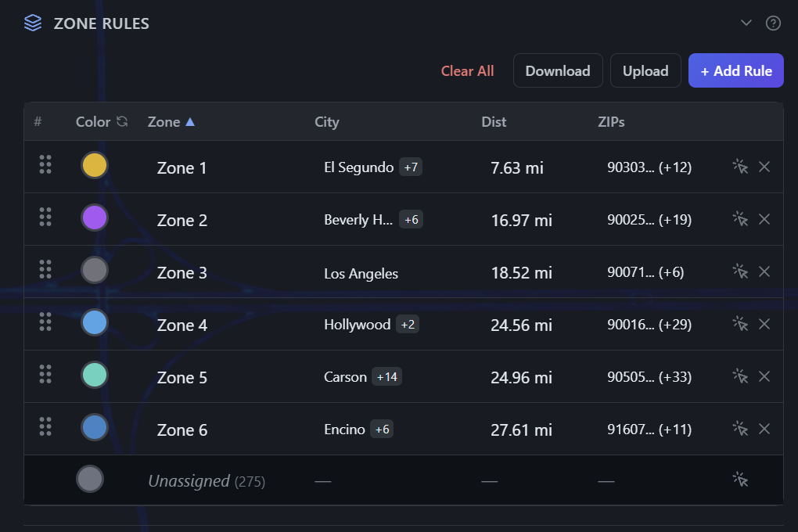This screenshot has height=532, width=798.
Task: Click the 18.52 mi distance value
Action: 522,273
